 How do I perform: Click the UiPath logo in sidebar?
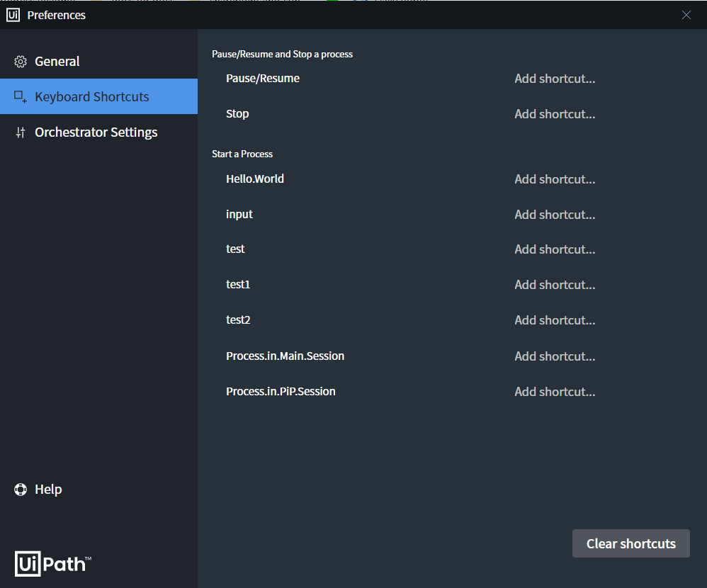52,564
